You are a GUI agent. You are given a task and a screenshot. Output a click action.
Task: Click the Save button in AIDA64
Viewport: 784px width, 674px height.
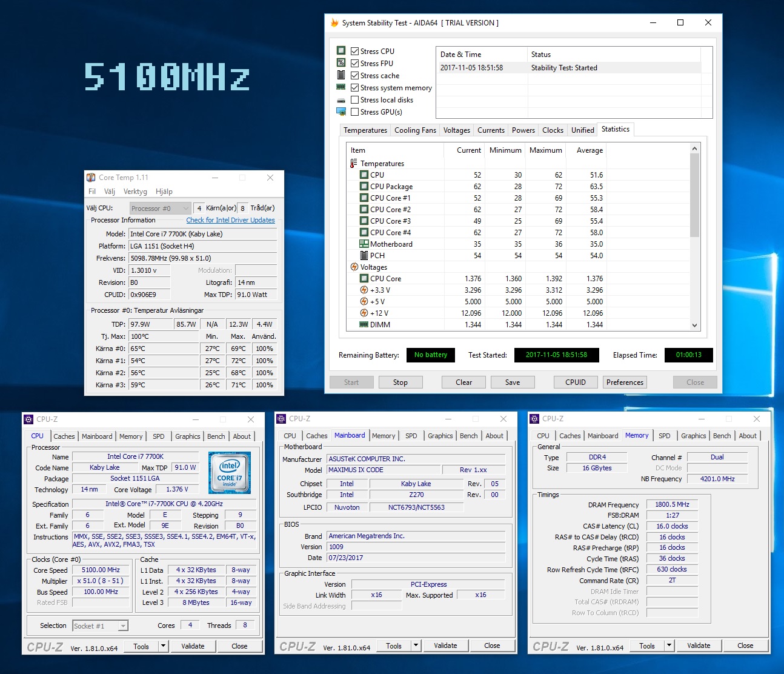[x=513, y=382]
